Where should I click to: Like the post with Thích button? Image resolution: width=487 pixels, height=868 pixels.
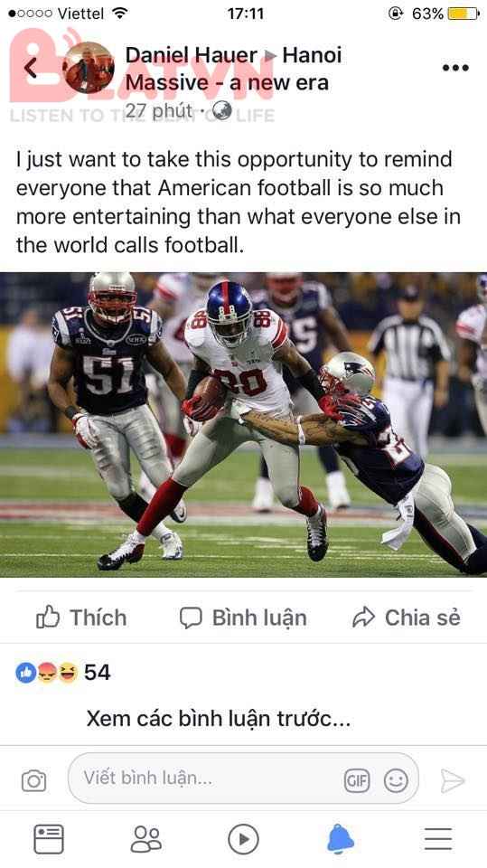click(81, 618)
